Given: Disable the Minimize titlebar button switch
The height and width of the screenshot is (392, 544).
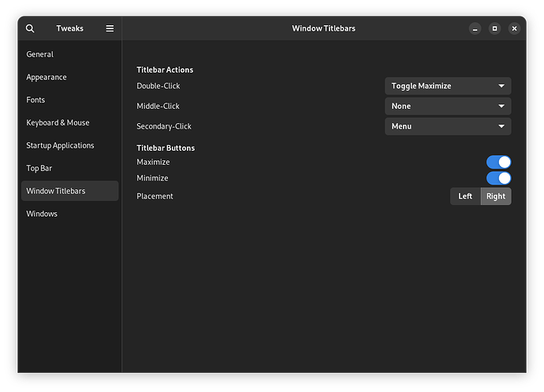Looking at the screenshot, I should pos(498,178).
